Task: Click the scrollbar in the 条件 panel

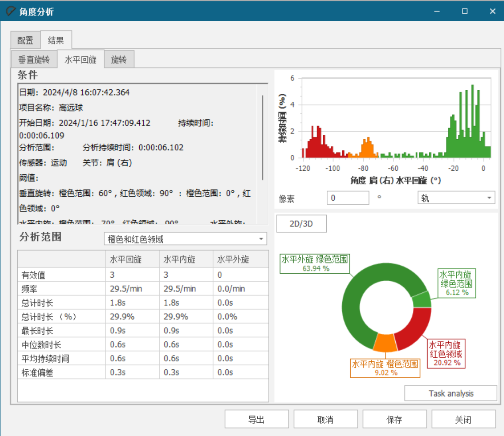Action: pyautogui.click(x=263, y=137)
